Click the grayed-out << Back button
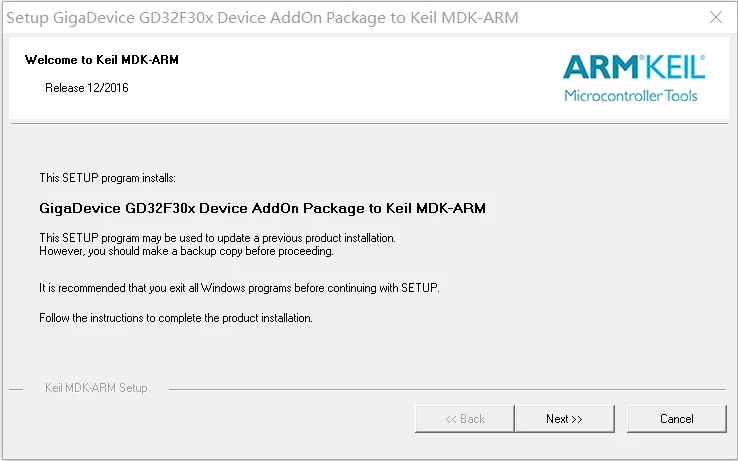The image size is (738, 461). pyautogui.click(x=465, y=419)
